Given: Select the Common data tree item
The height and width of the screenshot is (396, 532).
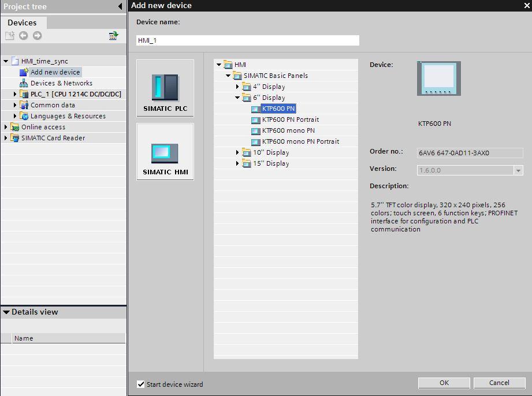Looking at the screenshot, I should 53,105.
